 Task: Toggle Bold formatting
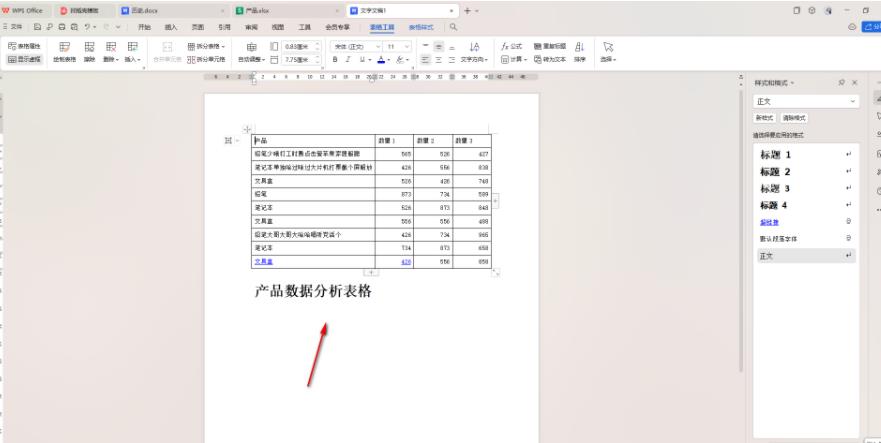point(335,60)
